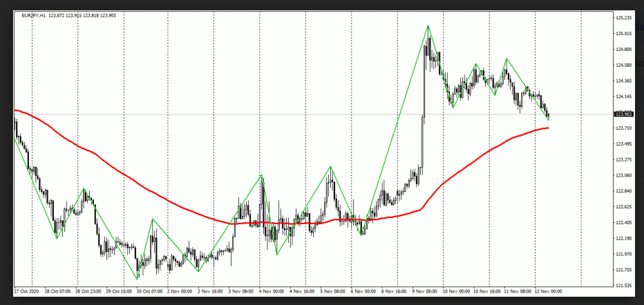
Task: Click the last candle at the chart's right
Action: (548, 115)
